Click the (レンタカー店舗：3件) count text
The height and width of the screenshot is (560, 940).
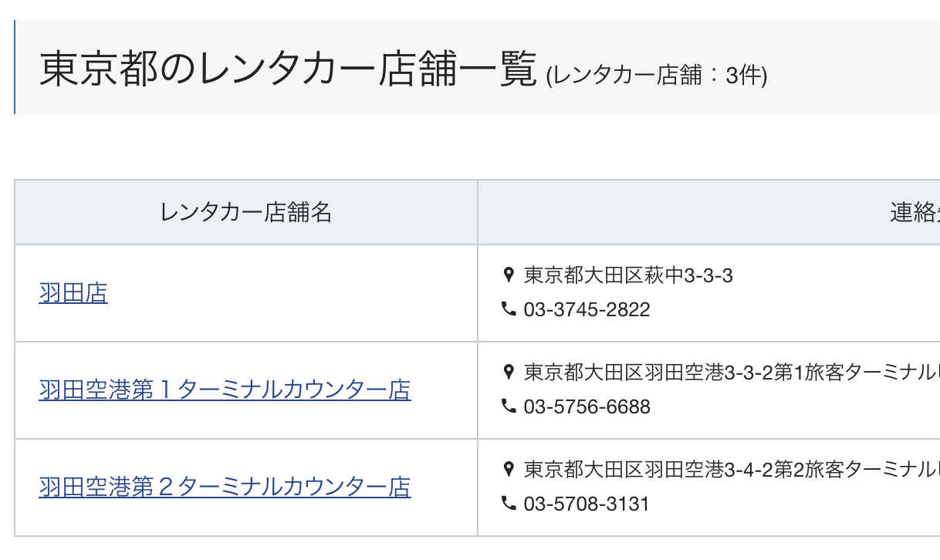click(x=657, y=76)
